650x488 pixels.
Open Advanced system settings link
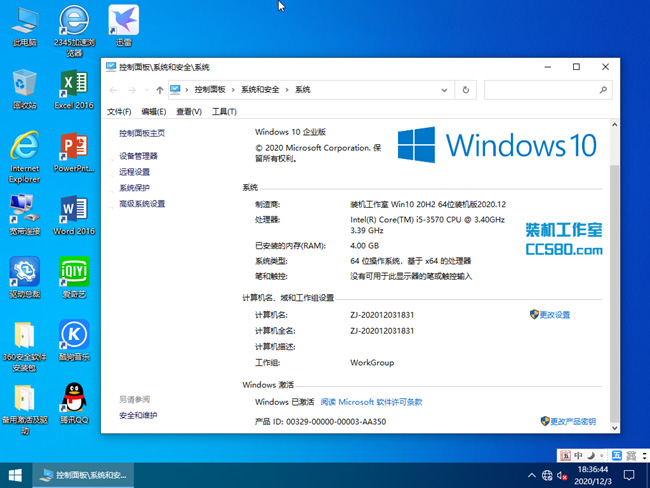142,204
